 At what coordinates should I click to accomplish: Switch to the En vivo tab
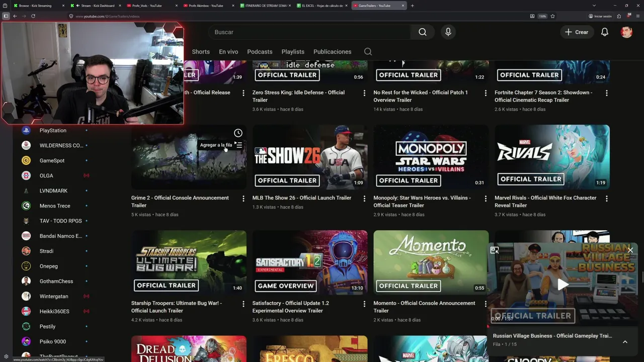(x=228, y=52)
